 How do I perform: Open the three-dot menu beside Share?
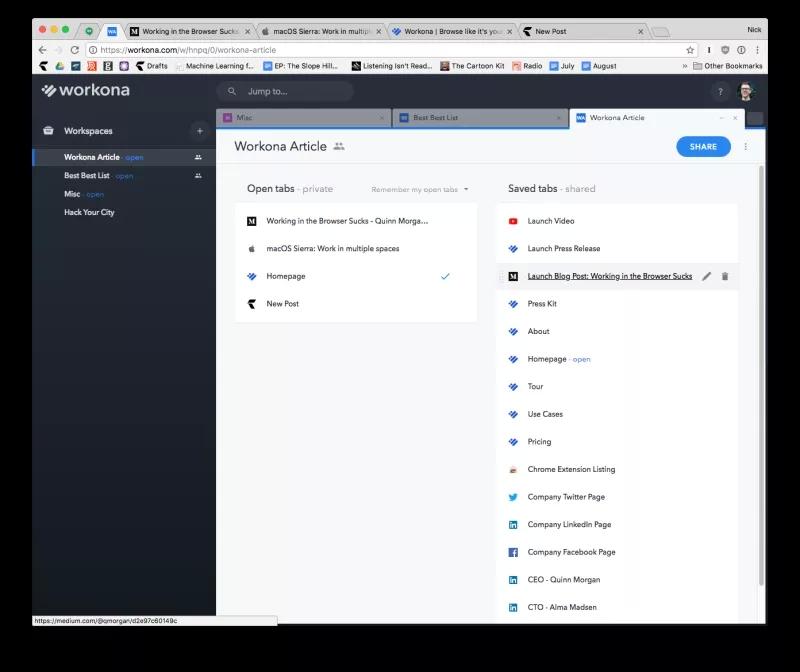tap(745, 147)
